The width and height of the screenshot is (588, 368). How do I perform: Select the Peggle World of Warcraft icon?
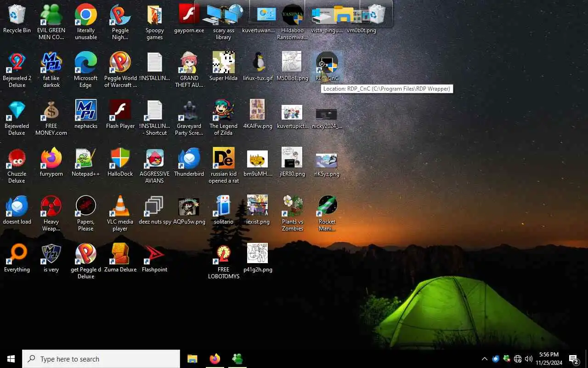(120, 70)
